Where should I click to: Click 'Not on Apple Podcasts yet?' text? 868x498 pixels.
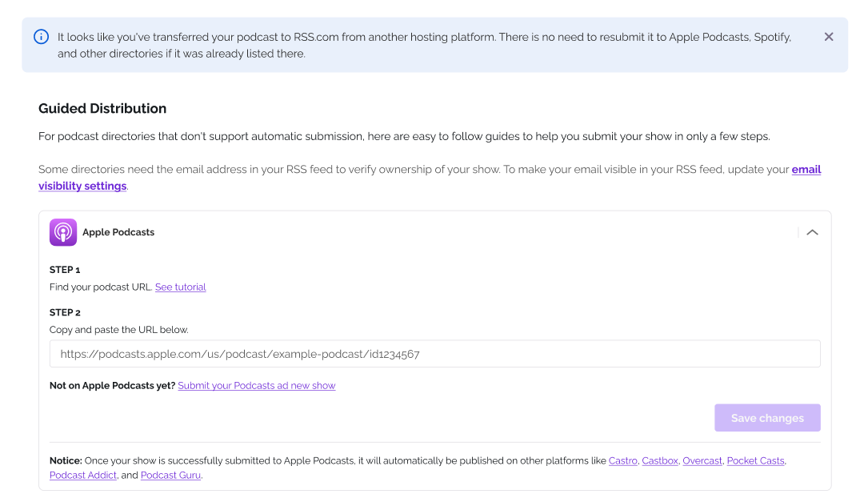pyautogui.click(x=112, y=386)
